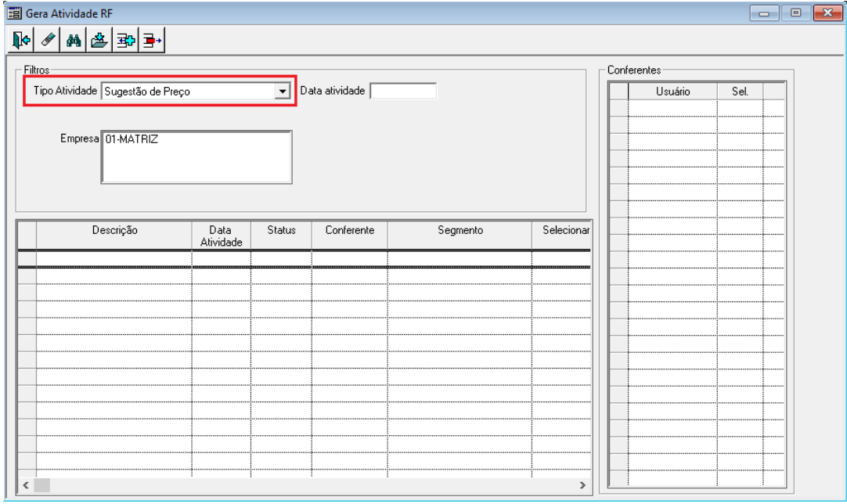This screenshot has width=847, height=504.
Task: Close the Gera Atividade RF window
Action: point(827,13)
